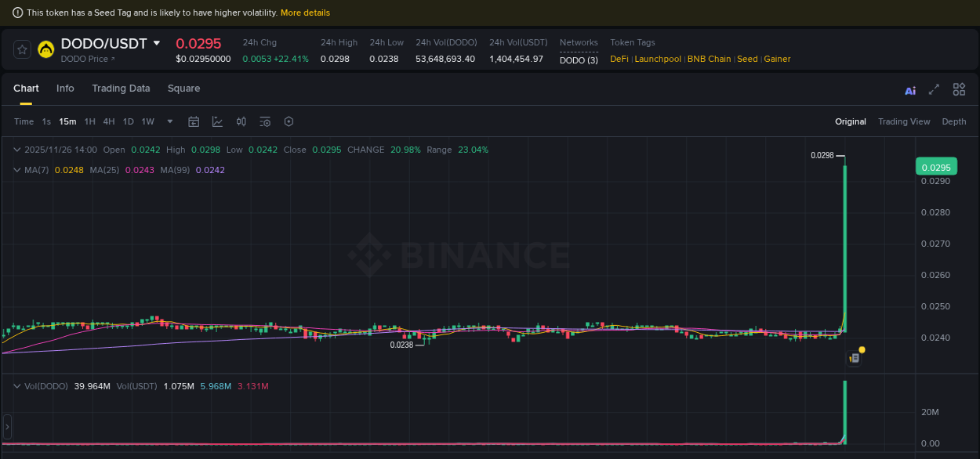Collapse the MA indicator legend row

[16, 169]
